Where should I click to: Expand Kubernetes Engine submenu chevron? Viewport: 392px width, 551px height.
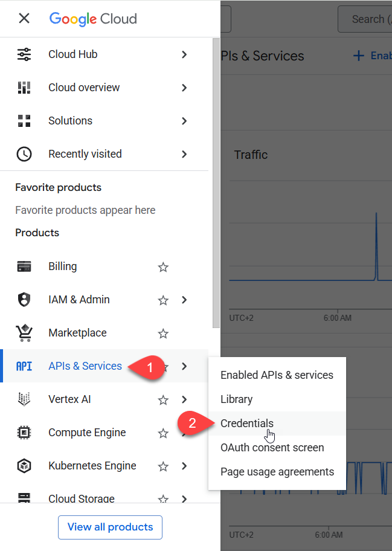184,466
